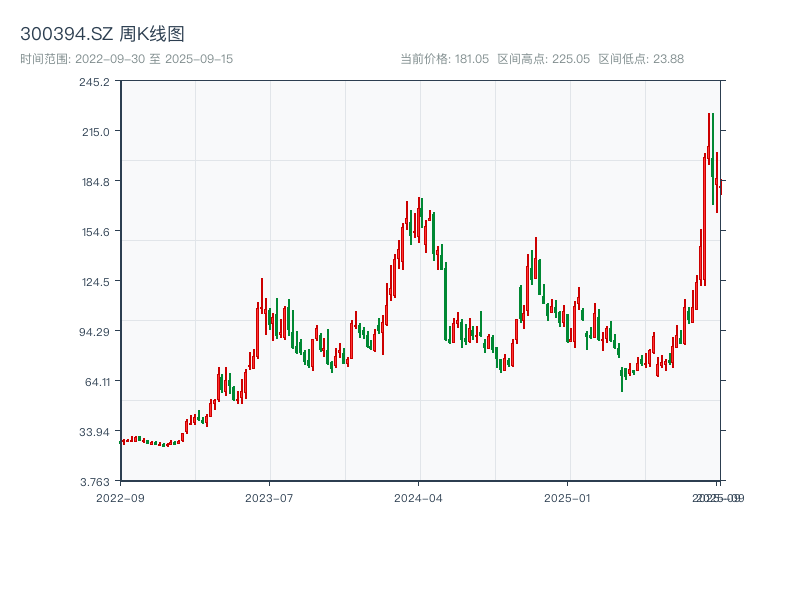This screenshot has height=600, width=800.
Task: Click the y-axis label 64.11
Action: pos(97,382)
